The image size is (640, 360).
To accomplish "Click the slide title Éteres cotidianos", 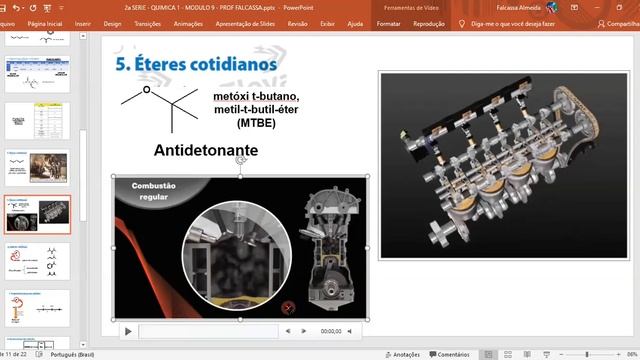I will (x=196, y=64).
